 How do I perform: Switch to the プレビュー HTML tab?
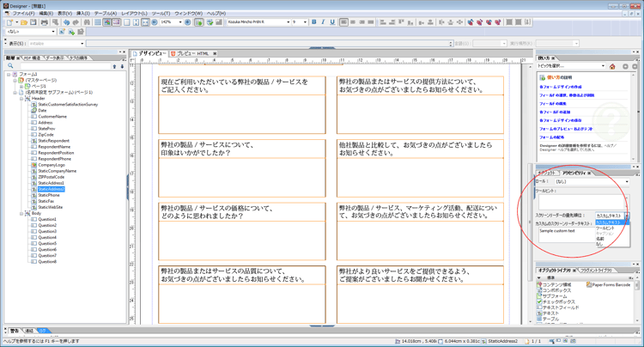pos(192,54)
